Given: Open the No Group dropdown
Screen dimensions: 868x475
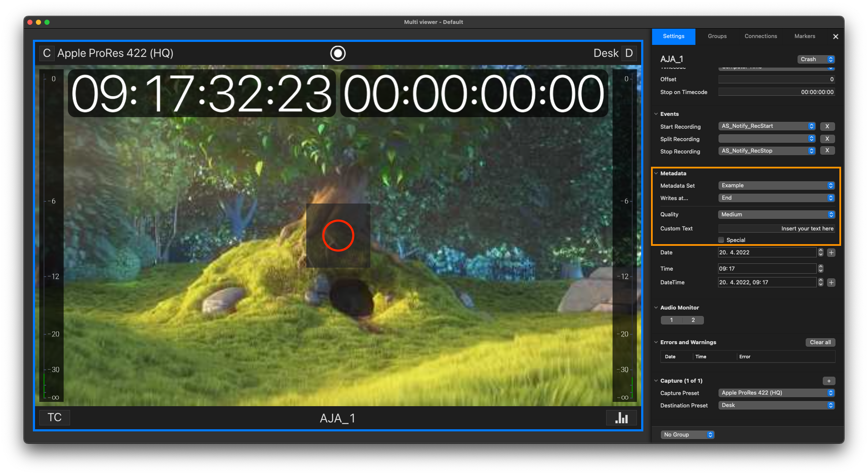Looking at the screenshot, I should tap(688, 435).
